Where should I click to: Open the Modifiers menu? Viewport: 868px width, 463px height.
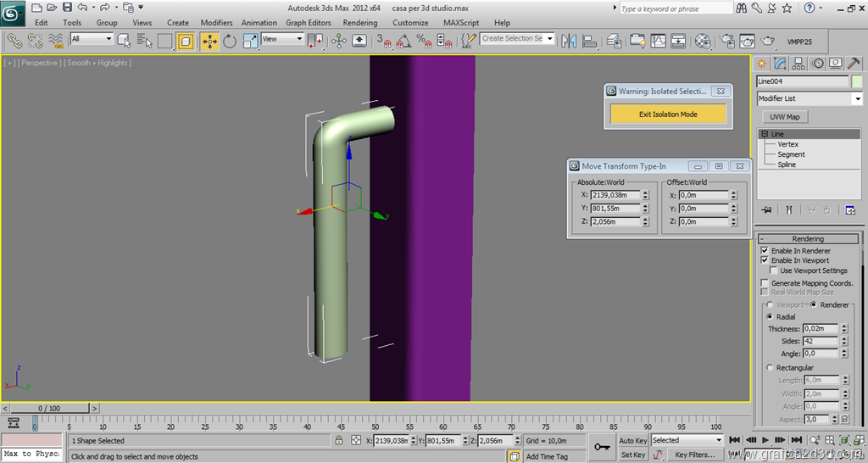coord(216,23)
